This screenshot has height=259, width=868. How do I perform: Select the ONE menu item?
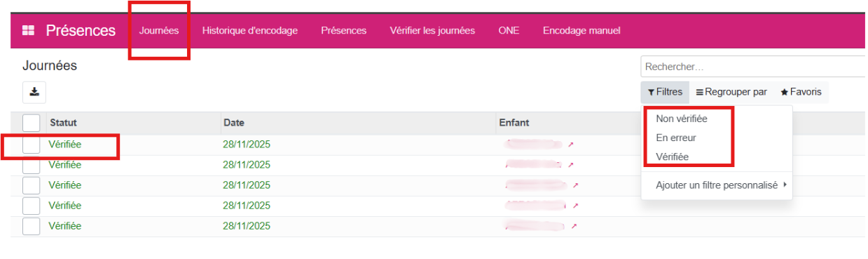509,30
